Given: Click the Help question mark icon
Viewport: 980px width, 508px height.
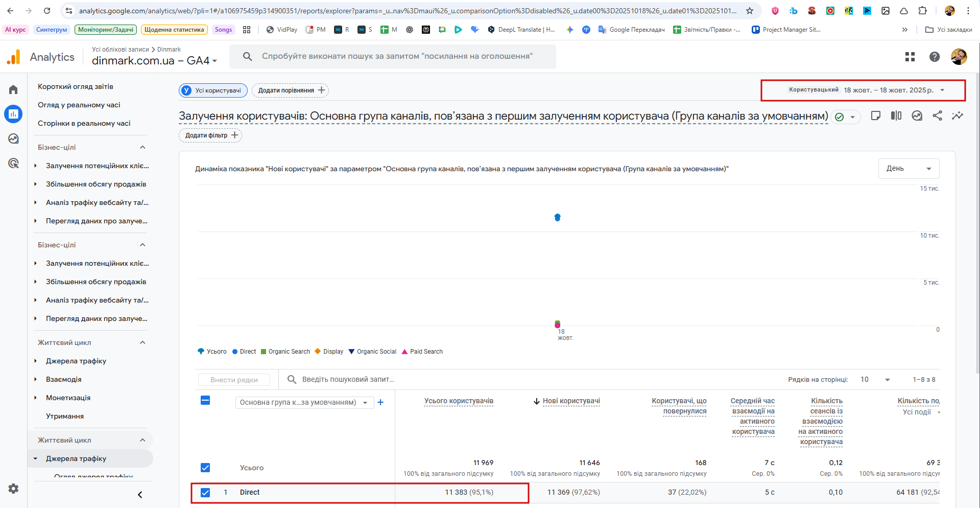Looking at the screenshot, I should [935, 57].
